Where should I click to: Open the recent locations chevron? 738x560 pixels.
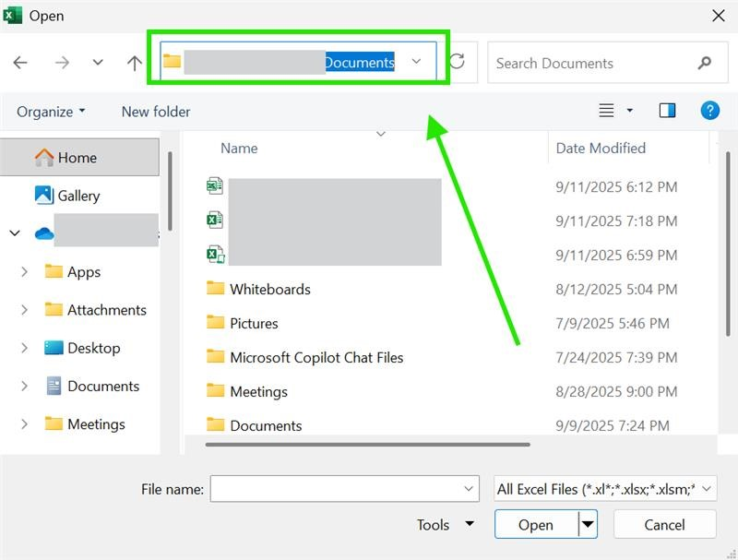click(98, 62)
